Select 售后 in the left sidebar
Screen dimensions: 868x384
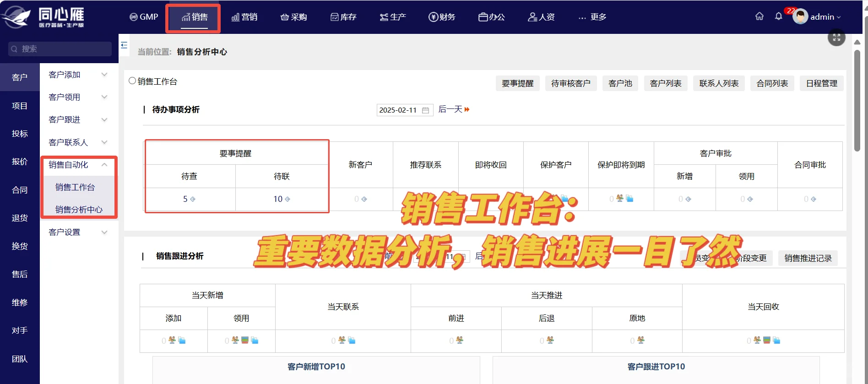click(20, 274)
